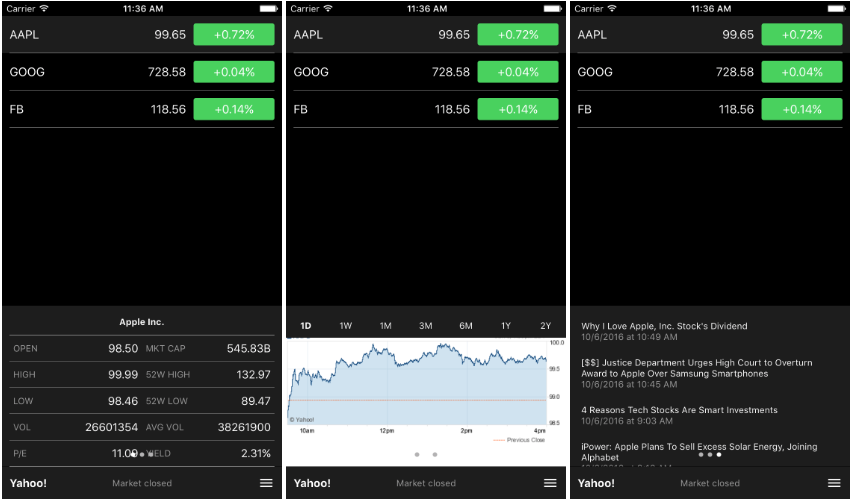Tap the VOL value 26601354
This screenshot has width=850, height=500.
112,427
